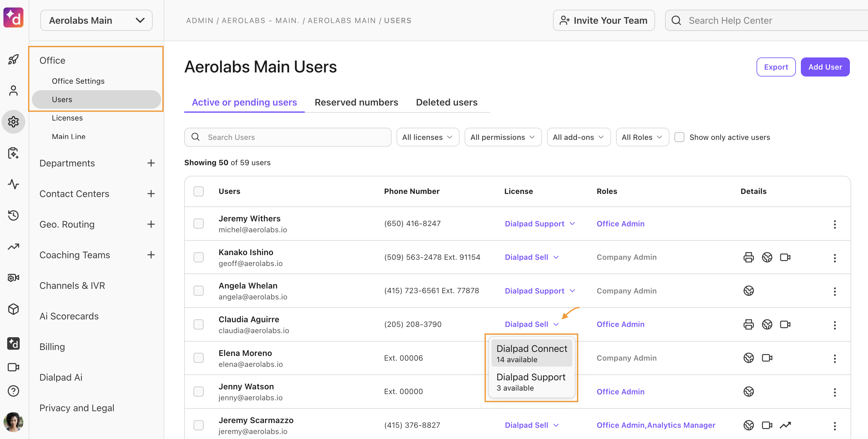Open Licenses in the sidebar
Viewport: 868px width, 439px height.
(67, 118)
